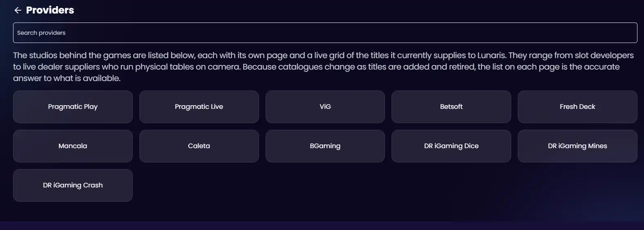Click the provider description paragraph text
This screenshot has width=644, height=230.
pyautogui.click(x=323, y=67)
